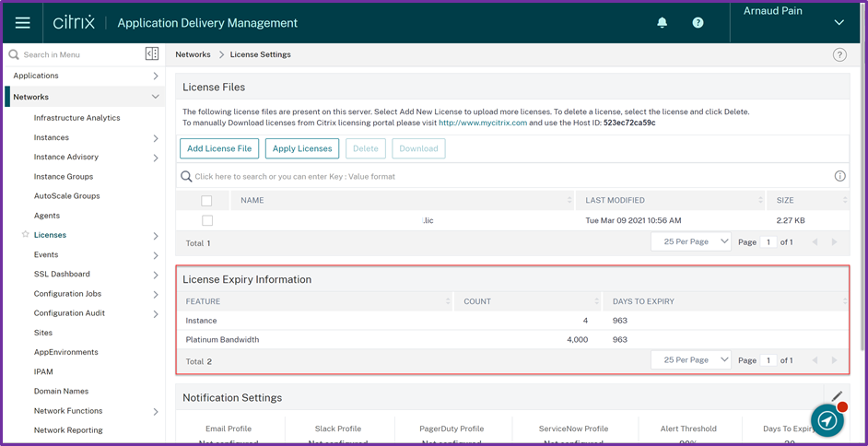Screen dimensions: 868x446
Task: Open the floating compass guide button
Action: (827, 419)
